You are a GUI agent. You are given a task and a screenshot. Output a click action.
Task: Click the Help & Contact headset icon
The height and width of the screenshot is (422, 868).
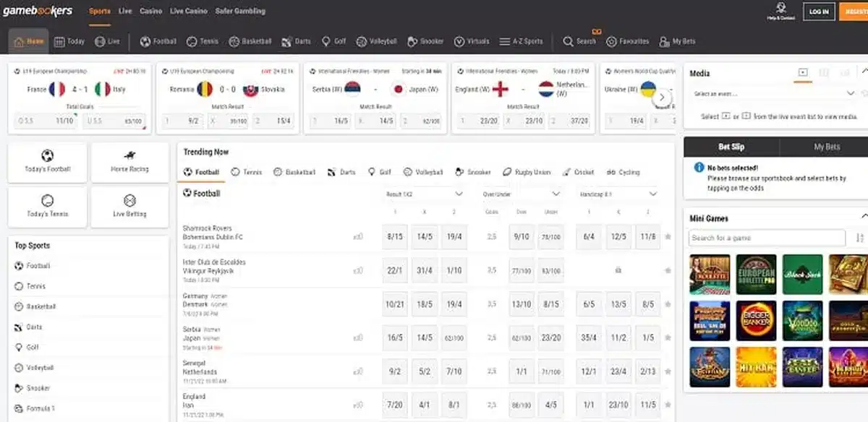[780, 8]
